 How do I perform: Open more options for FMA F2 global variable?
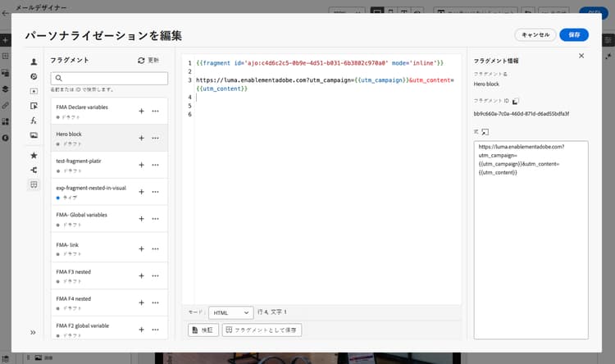point(155,330)
